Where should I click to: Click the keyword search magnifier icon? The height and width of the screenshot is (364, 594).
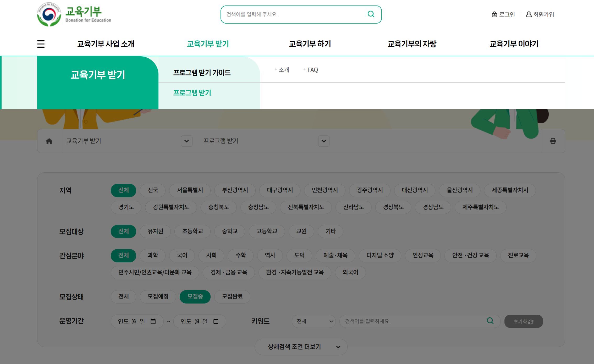(x=490, y=321)
